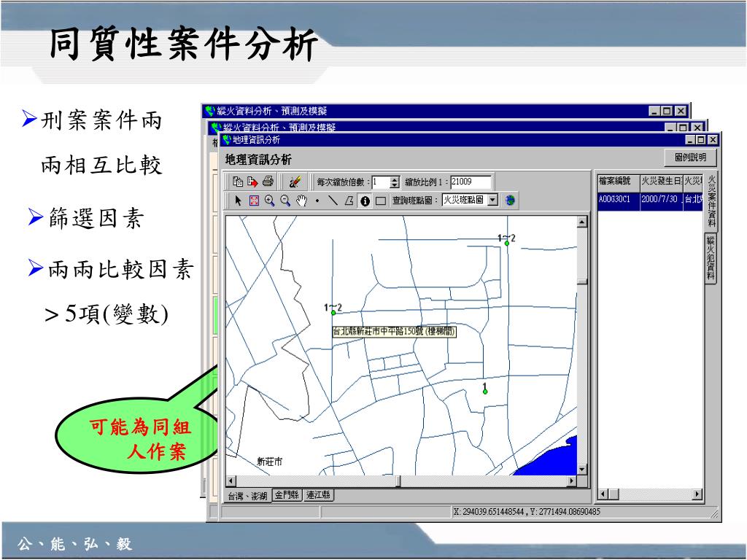This screenshot has width=747, height=560.
Task: Open the 縱火犯資料 vertical tab
Action: (711, 259)
